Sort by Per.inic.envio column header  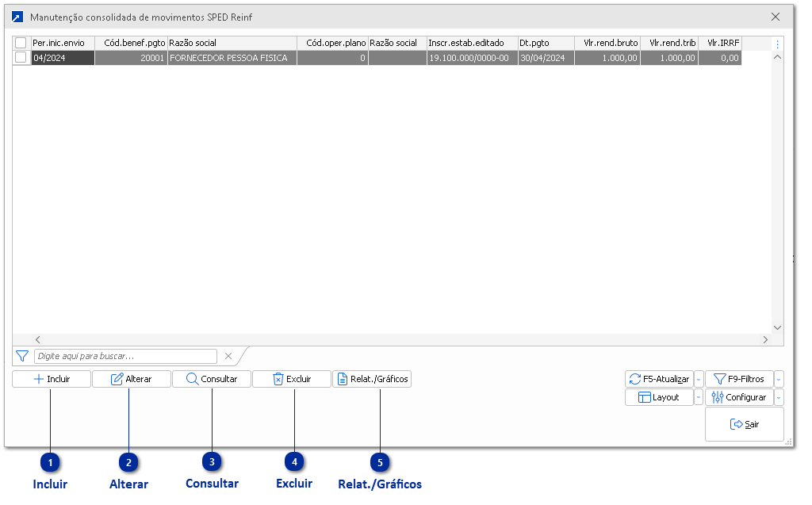63,43
